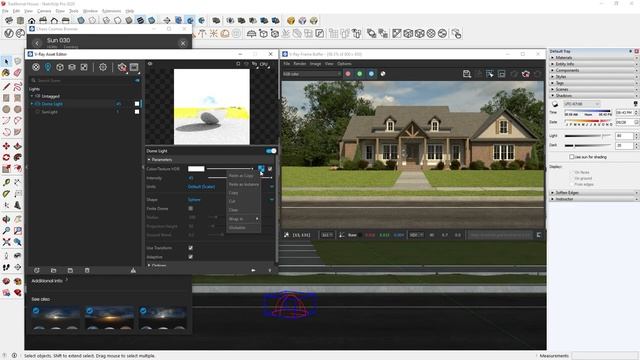
Task: Choose Copy from the texture context menu
Action: [233, 193]
